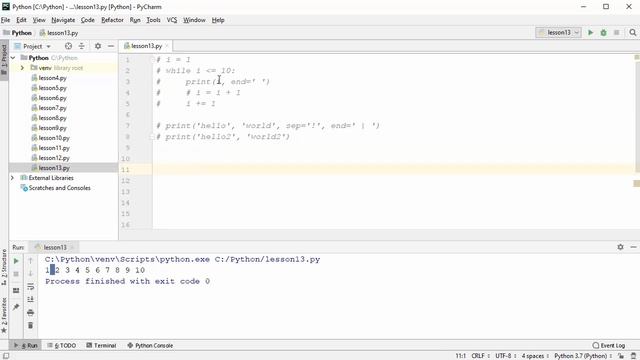
Task: Open the Terminal tool window
Action: (x=101, y=345)
